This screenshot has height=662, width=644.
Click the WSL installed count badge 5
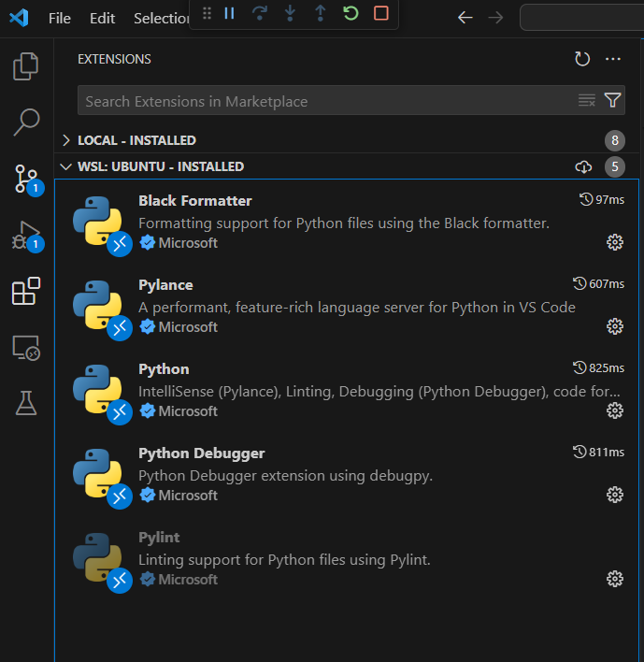click(615, 166)
